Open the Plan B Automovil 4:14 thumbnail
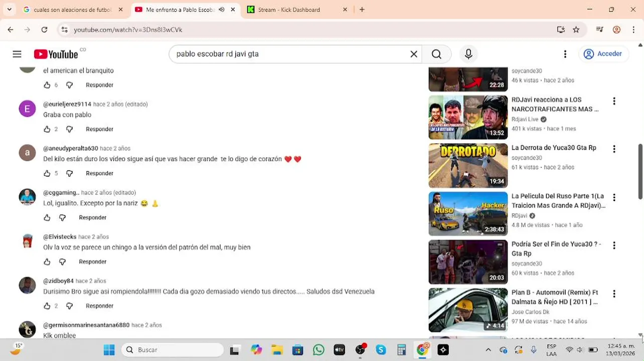The width and height of the screenshot is (644, 361). (468, 310)
